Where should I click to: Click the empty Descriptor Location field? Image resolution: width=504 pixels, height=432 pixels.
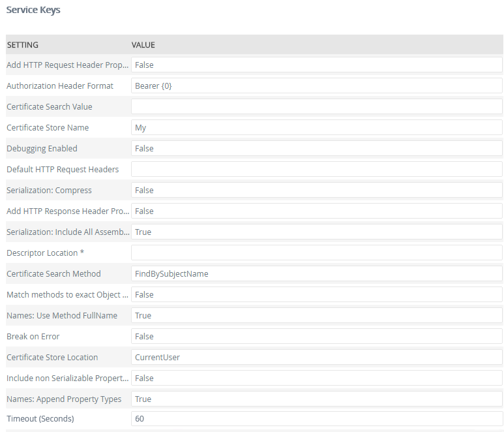(x=317, y=253)
